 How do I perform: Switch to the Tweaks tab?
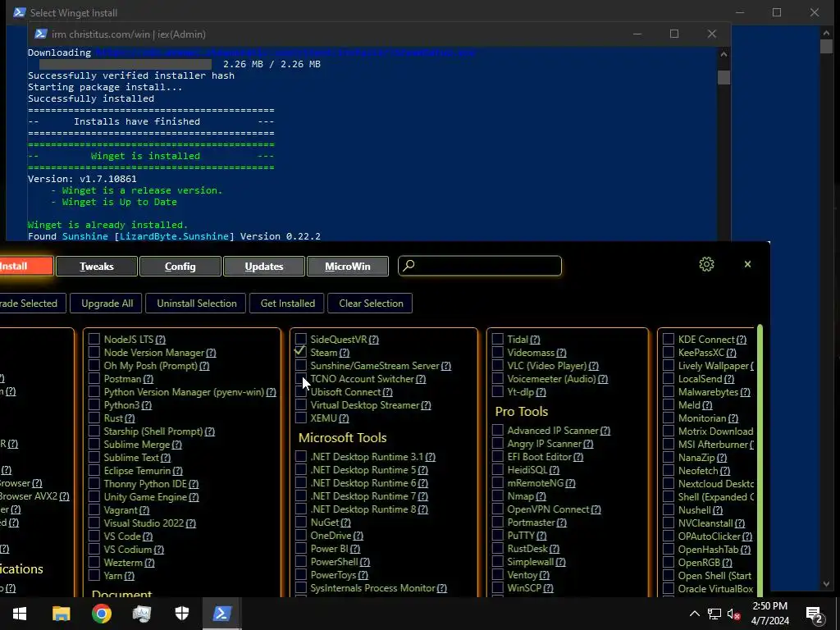point(97,267)
